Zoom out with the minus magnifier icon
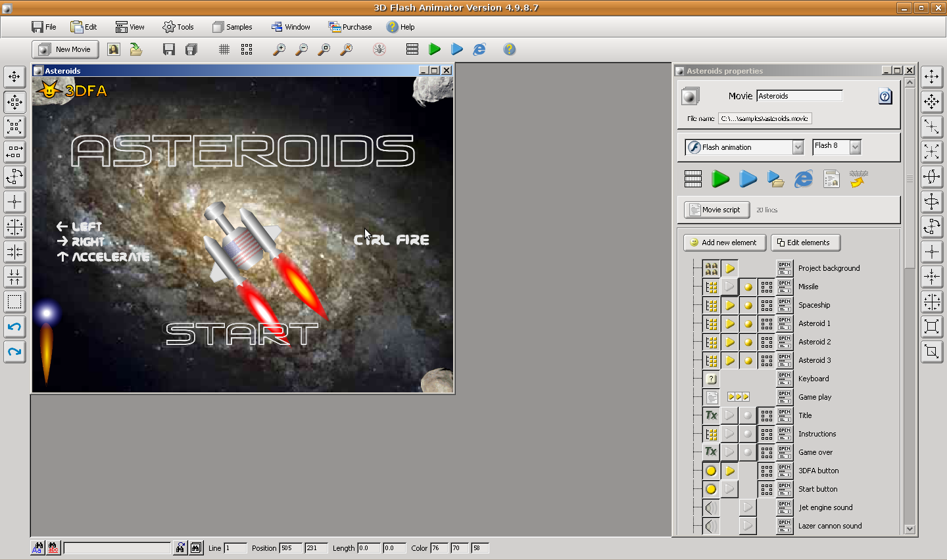The height and width of the screenshot is (560, 947). [x=302, y=49]
